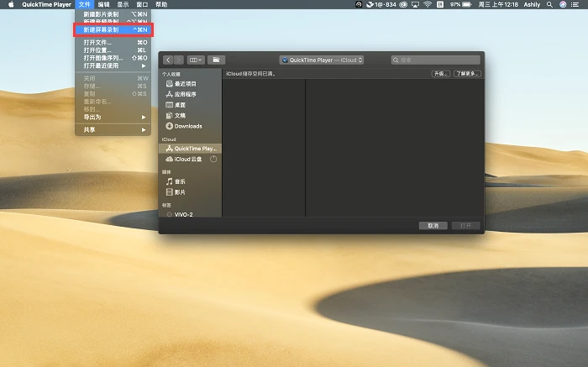Focus the search field in the dialog
Image resolution: width=588 pixels, height=367 pixels.
click(435, 60)
